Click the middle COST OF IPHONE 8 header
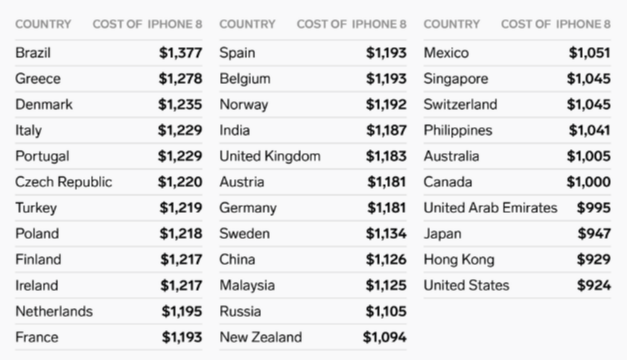 click(351, 24)
